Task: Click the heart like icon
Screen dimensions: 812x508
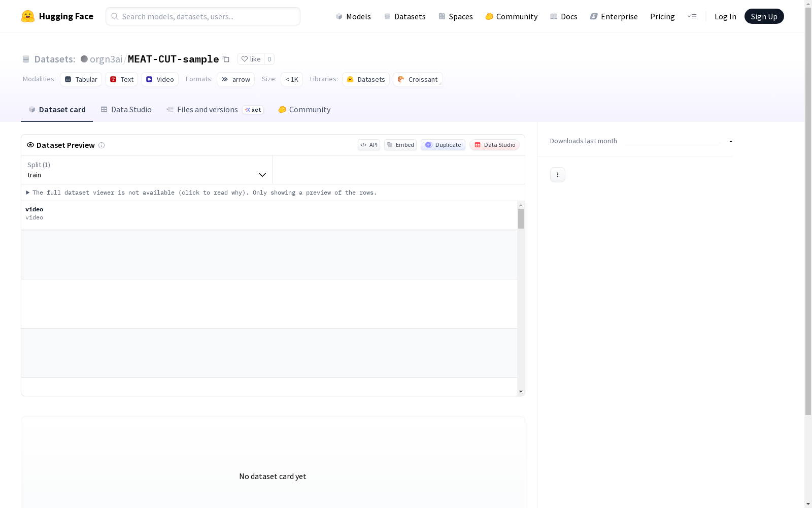Action: [245, 59]
